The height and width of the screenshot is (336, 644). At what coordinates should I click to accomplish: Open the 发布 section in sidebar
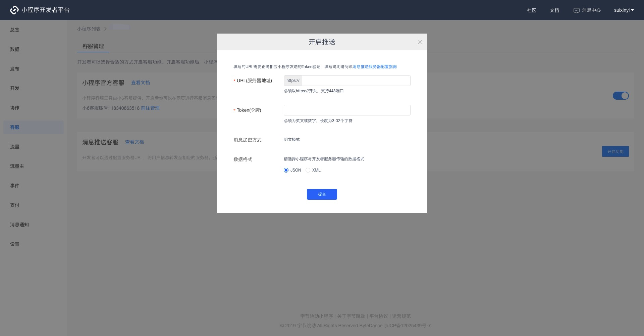pos(15,68)
